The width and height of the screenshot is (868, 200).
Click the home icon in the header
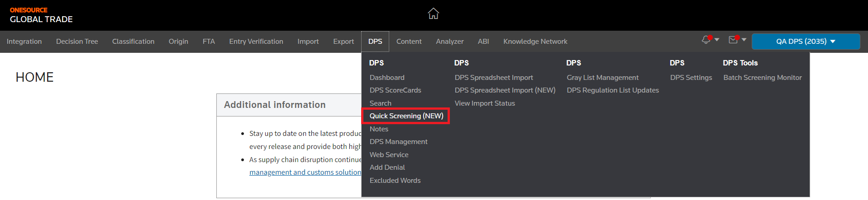pos(433,14)
